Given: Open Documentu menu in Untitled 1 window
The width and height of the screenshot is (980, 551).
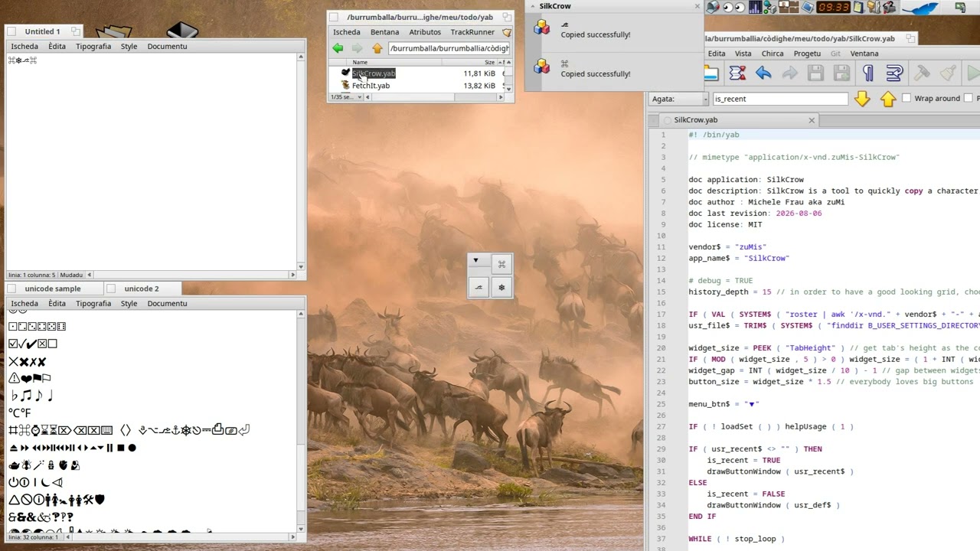Looking at the screenshot, I should point(167,46).
